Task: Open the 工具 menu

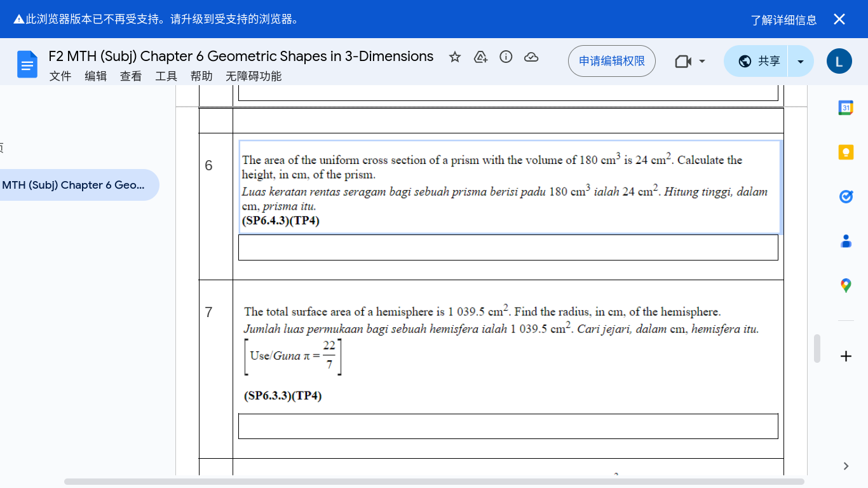Action: point(166,76)
